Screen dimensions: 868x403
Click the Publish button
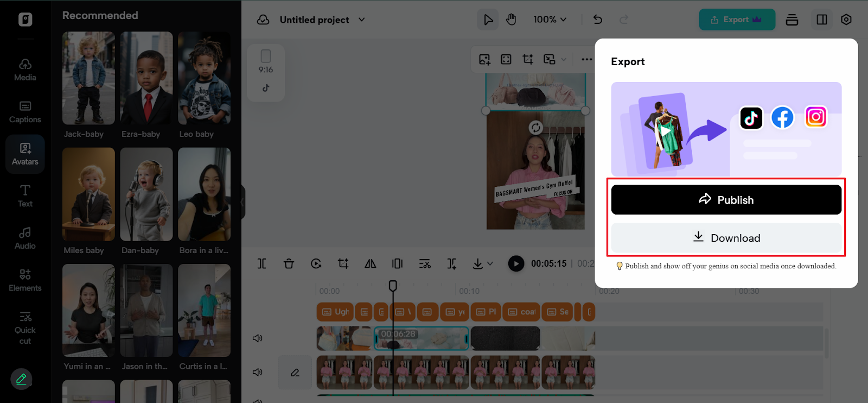[x=726, y=200]
